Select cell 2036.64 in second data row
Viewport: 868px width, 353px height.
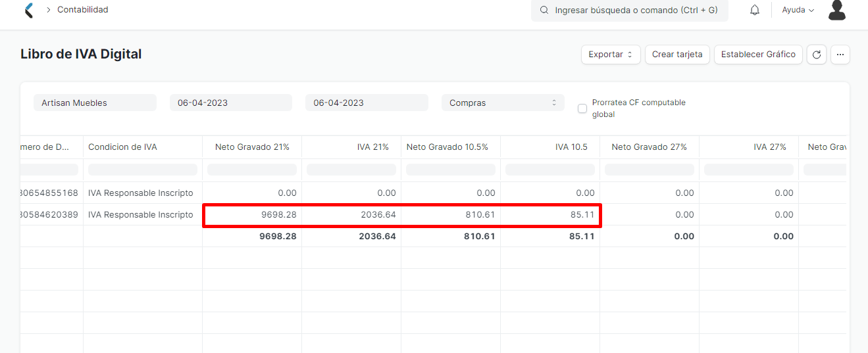[351, 214]
